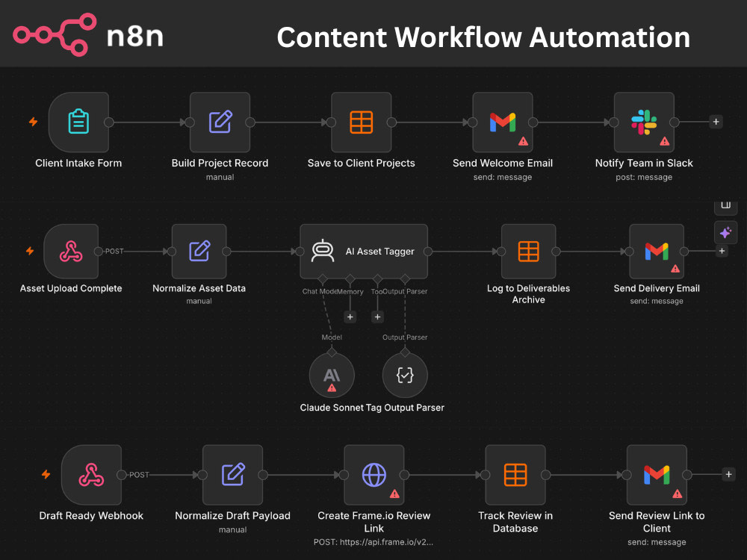The width and height of the screenshot is (747, 560).
Task: Add node after Send Review Link to Client
Action: point(728,474)
